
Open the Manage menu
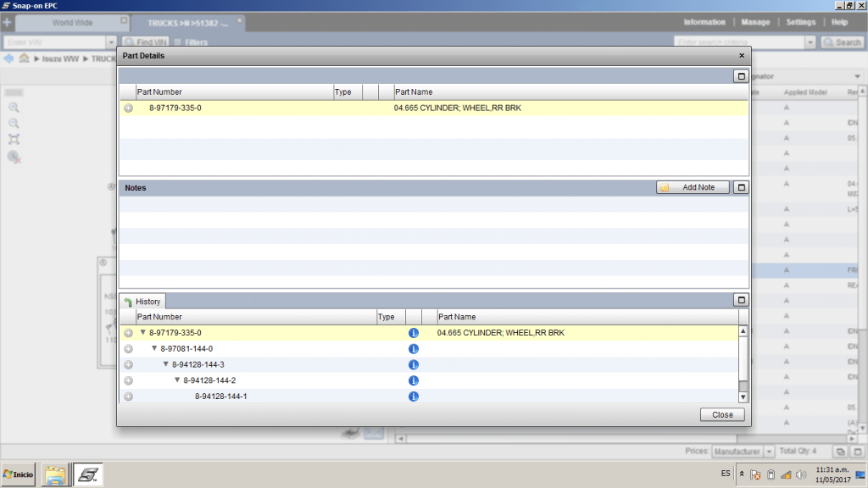pyautogui.click(x=755, y=22)
